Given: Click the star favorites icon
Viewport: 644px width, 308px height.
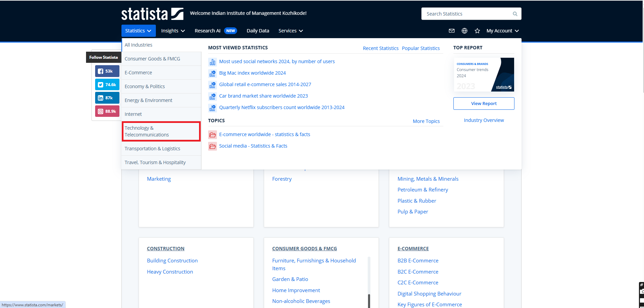Looking at the screenshot, I should pos(477,31).
